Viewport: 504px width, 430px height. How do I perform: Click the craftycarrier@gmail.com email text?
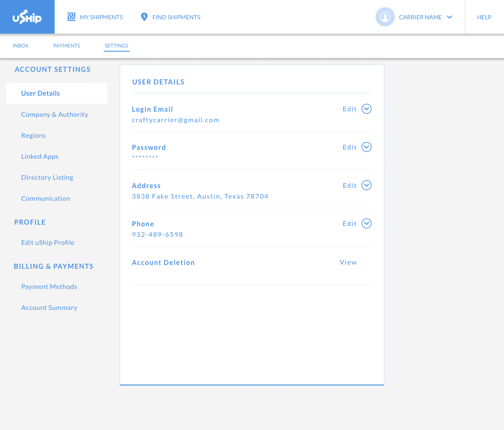[x=176, y=120]
